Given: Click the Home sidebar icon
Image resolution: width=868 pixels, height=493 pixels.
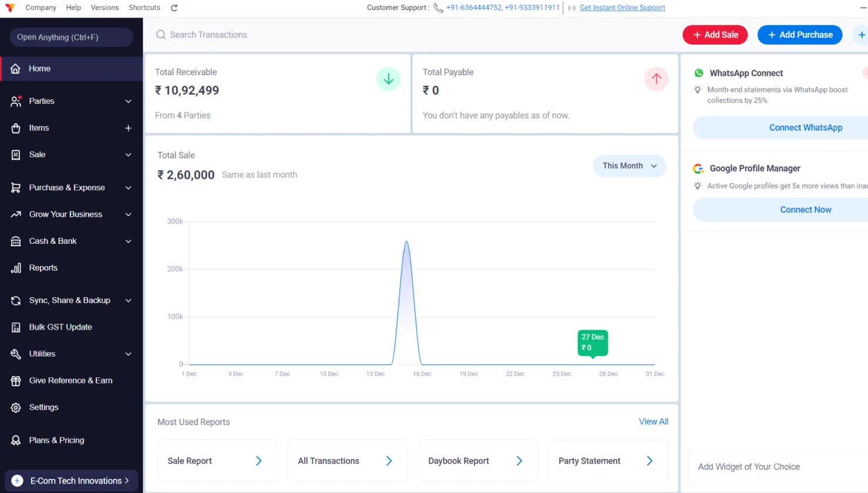Looking at the screenshot, I should pyautogui.click(x=16, y=69).
